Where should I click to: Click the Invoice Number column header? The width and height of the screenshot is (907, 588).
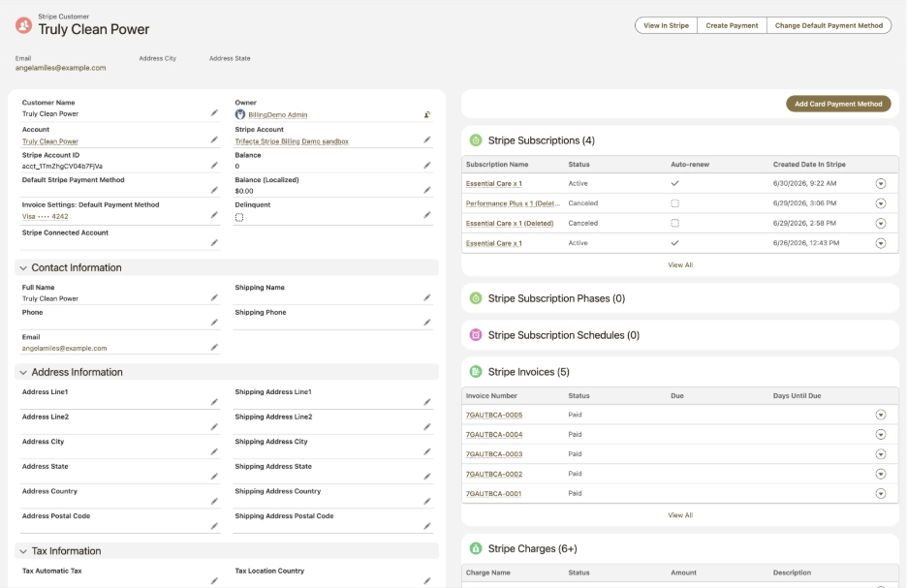click(x=491, y=396)
